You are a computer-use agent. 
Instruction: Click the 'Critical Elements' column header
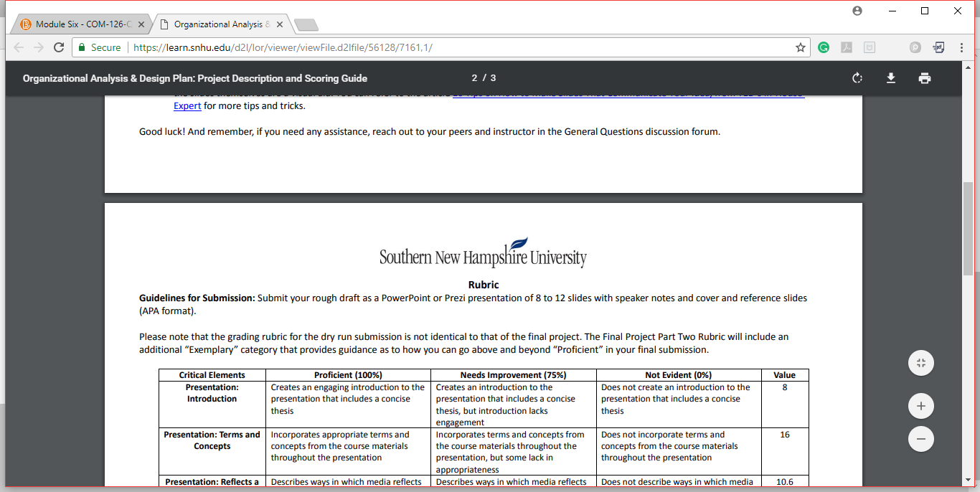tap(212, 375)
